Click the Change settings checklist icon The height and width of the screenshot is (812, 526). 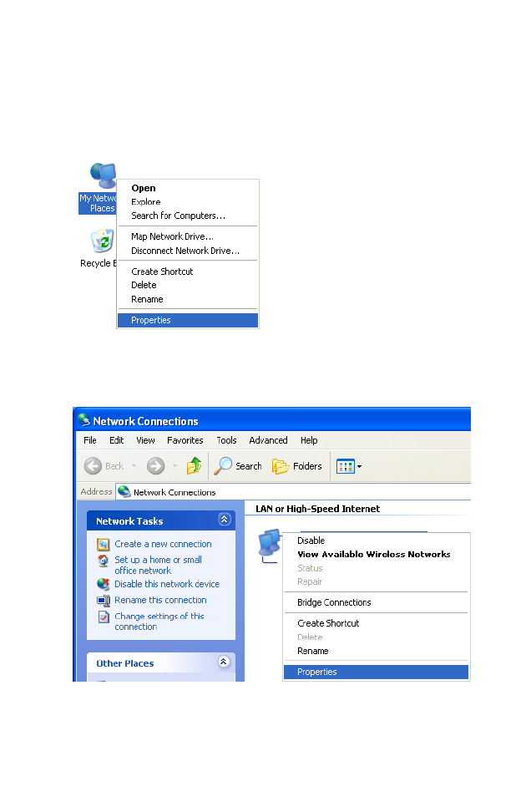[104, 617]
